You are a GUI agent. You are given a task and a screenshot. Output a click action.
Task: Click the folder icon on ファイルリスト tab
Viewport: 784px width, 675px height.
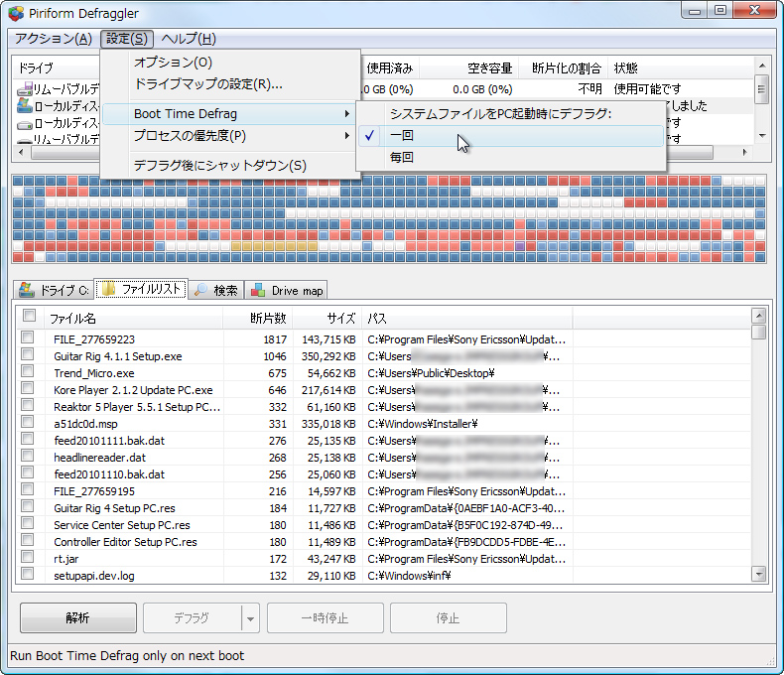tap(108, 288)
